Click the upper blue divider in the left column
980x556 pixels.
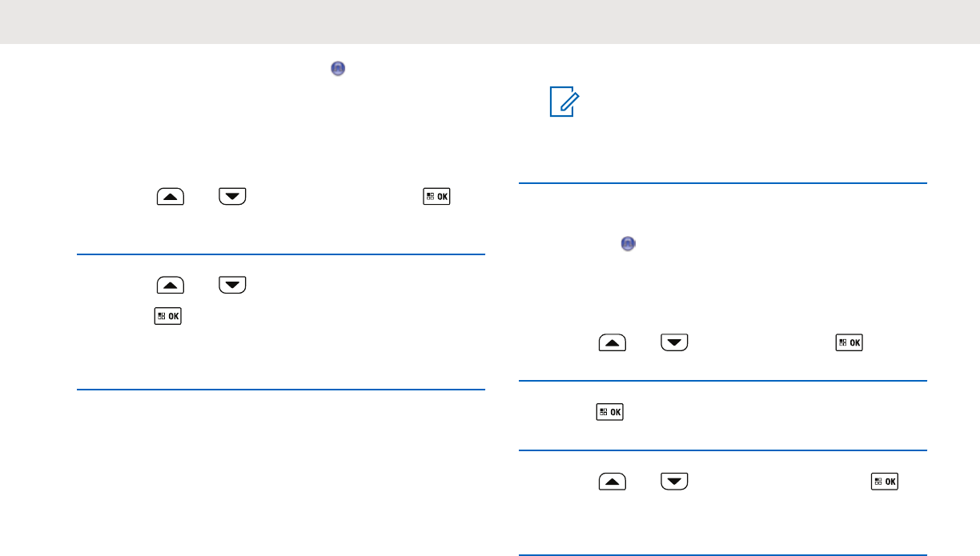pos(280,254)
